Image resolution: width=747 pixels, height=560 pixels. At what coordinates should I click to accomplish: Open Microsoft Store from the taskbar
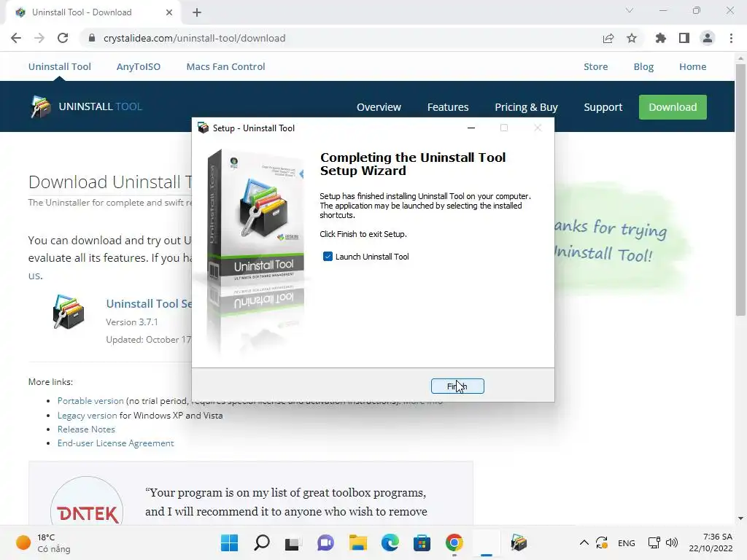coord(422,542)
